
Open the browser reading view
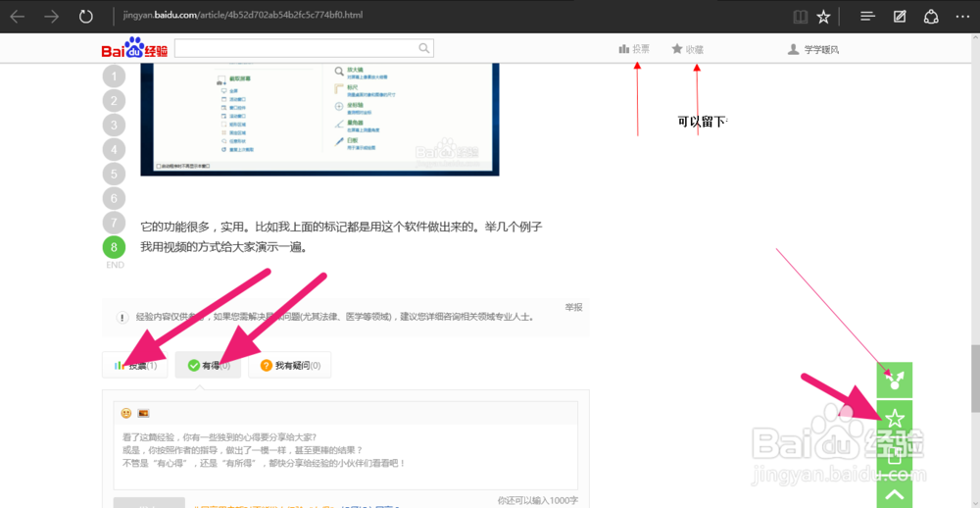(x=800, y=17)
